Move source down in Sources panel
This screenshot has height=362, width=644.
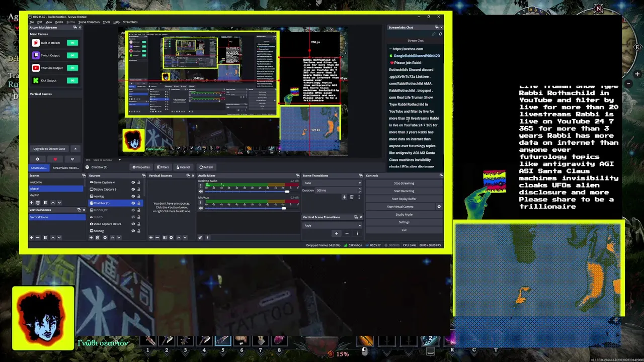click(x=119, y=237)
